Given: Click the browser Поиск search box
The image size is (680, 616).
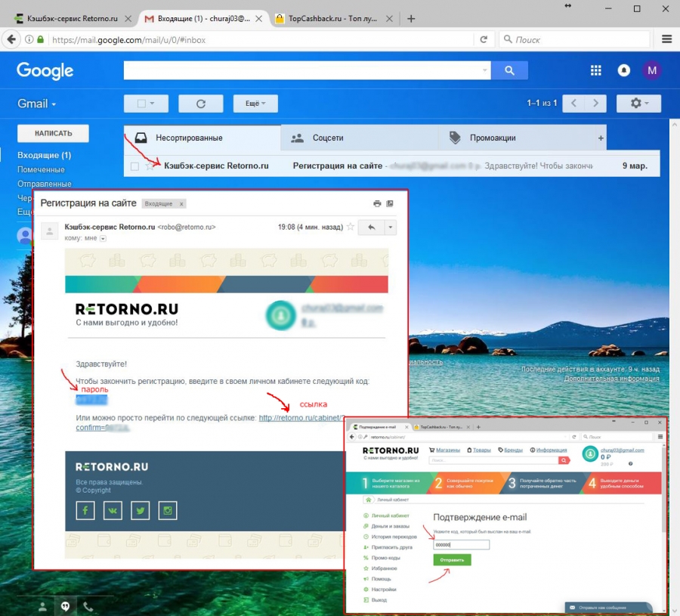Looking at the screenshot, I should [x=574, y=40].
